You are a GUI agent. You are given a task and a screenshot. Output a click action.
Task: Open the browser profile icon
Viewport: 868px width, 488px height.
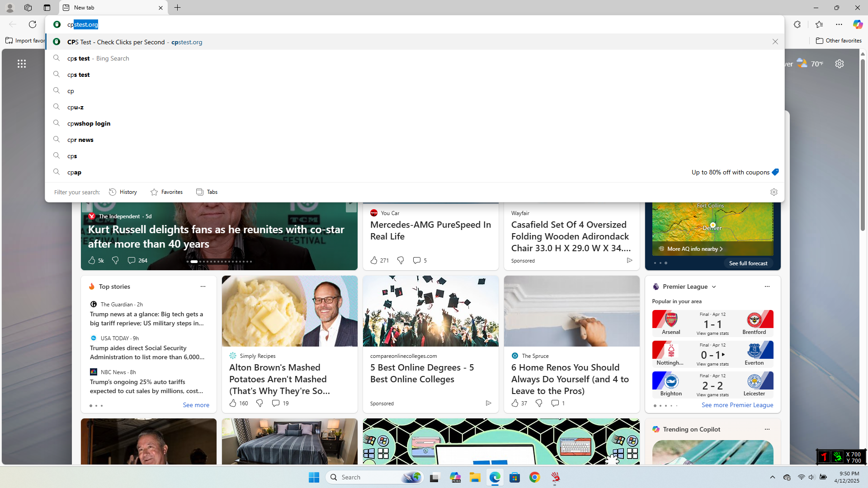click(x=9, y=8)
